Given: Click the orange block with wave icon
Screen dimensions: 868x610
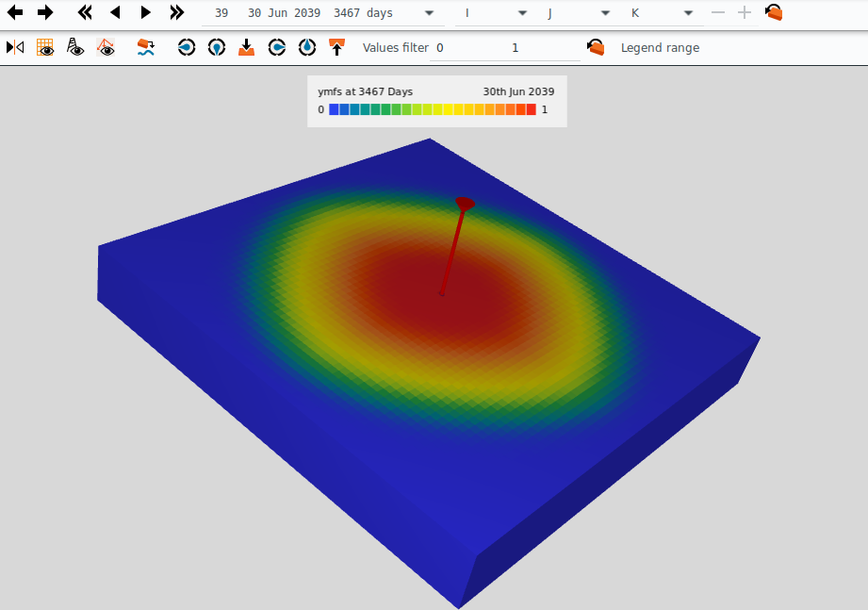Looking at the screenshot, I should click(146, 47).
